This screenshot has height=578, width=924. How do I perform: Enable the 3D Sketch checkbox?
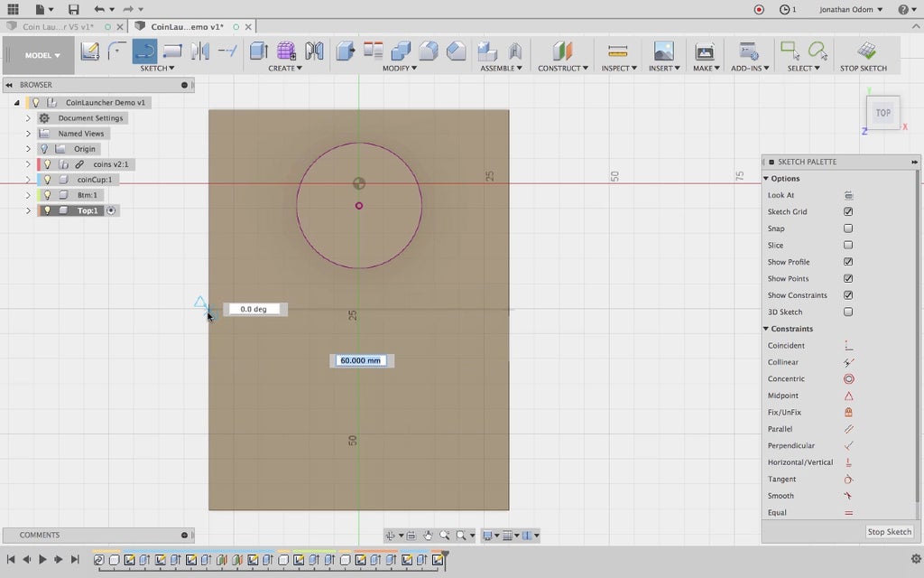click(848, 312)
